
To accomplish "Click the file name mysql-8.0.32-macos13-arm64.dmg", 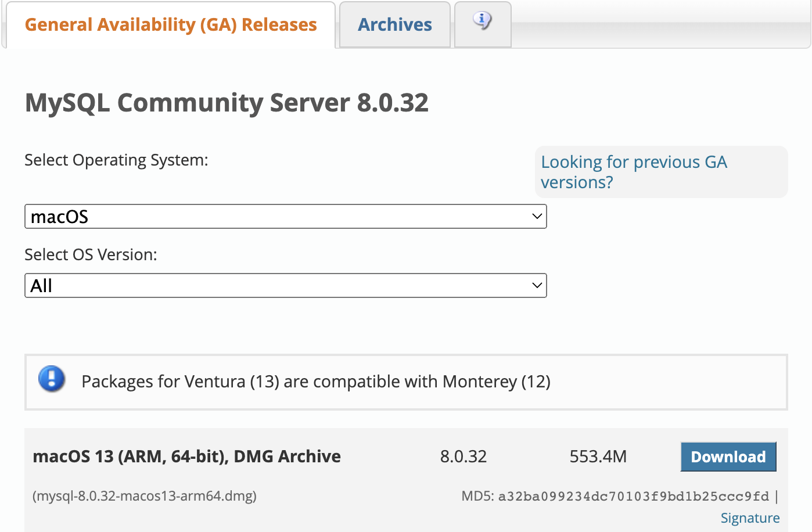I will pyautogui.click(x=145, y=496).
